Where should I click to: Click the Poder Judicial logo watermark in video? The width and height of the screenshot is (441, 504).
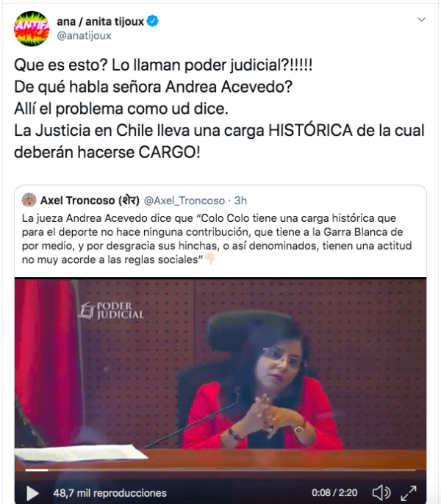click(x=112, y=312)
